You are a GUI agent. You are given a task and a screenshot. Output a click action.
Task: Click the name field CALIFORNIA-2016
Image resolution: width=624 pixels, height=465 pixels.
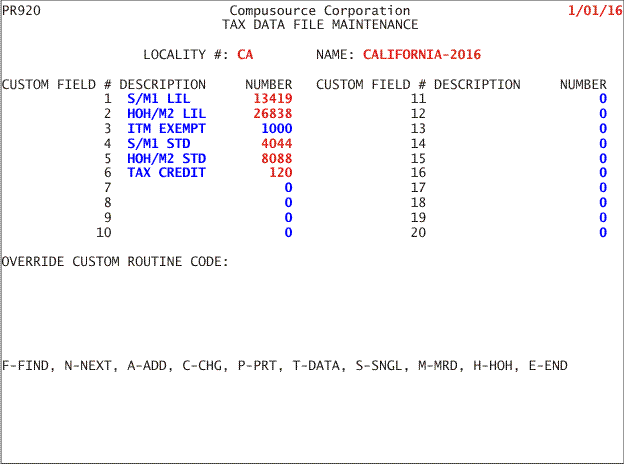point(422,55)
